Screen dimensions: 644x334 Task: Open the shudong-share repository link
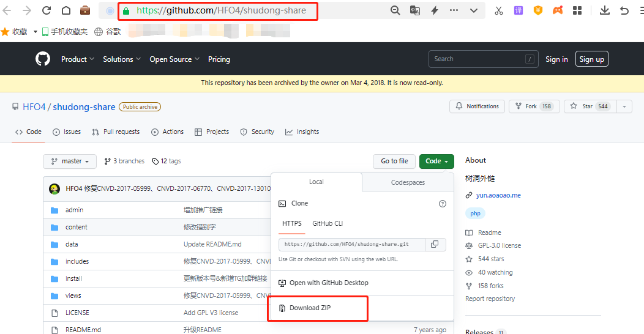pyautogui.click(x=84, y=106)
